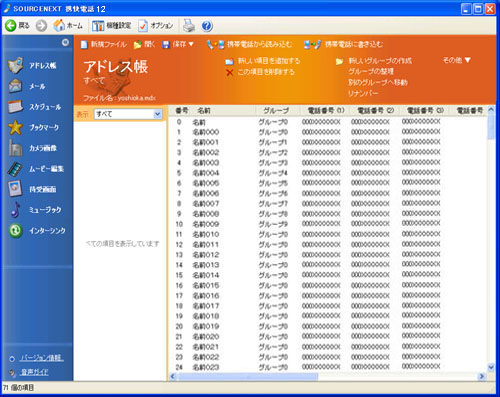This screenshot has width=500, height=397.
Task: Select row 名前015
Action: pyautogui.click(x=327, y=286)
